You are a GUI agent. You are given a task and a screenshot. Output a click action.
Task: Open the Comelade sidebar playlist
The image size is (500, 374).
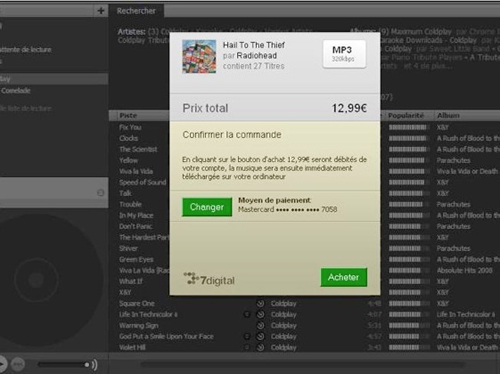click(16, 91)
